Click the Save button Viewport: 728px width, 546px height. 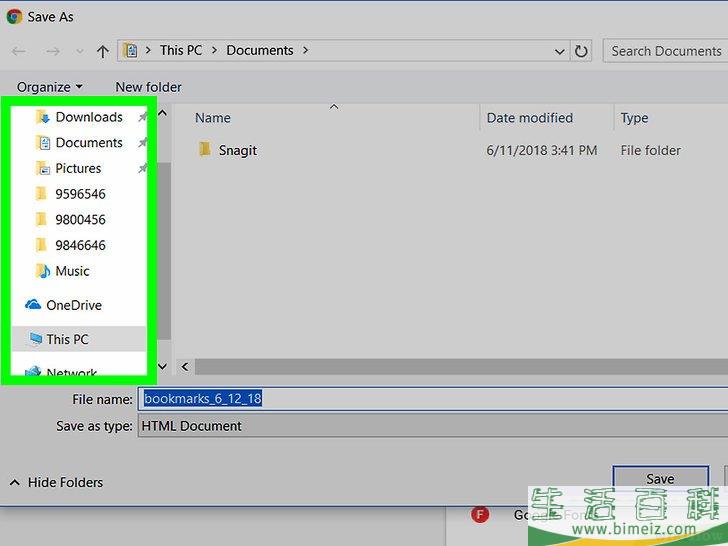click(x=659, y=479)
